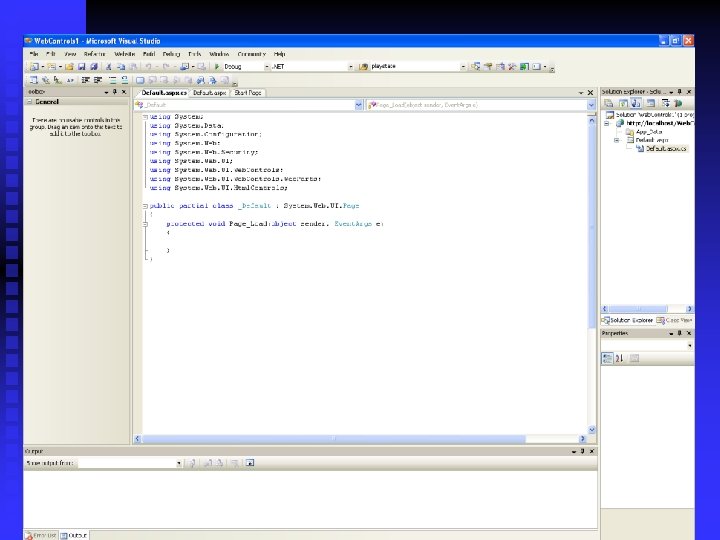Open the Website menu
Viewport: 720px width, 540px height.
coord(124,53)
